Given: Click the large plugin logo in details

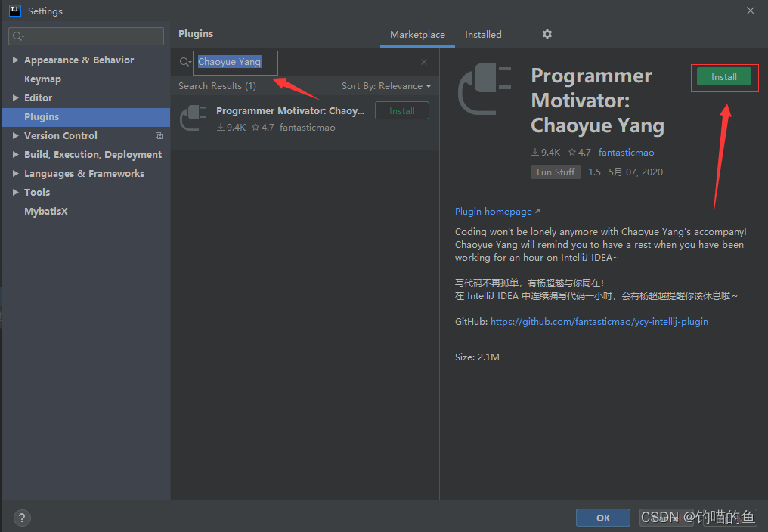Looking at the screenshot, I should click(x=485, y=89).
